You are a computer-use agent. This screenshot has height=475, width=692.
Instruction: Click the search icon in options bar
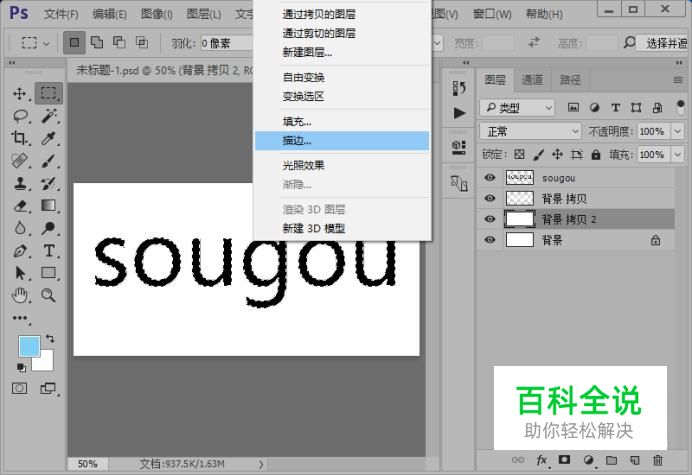pos(629,43)
